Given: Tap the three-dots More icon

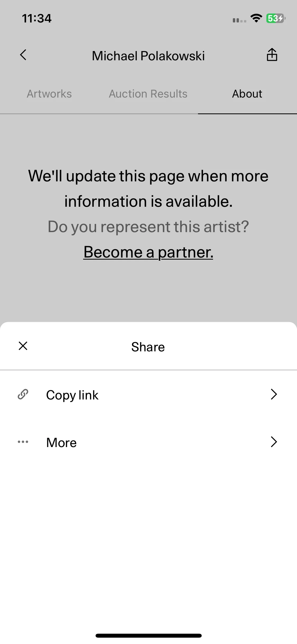Looking at the screenshot, I should [x=23, y=442].
